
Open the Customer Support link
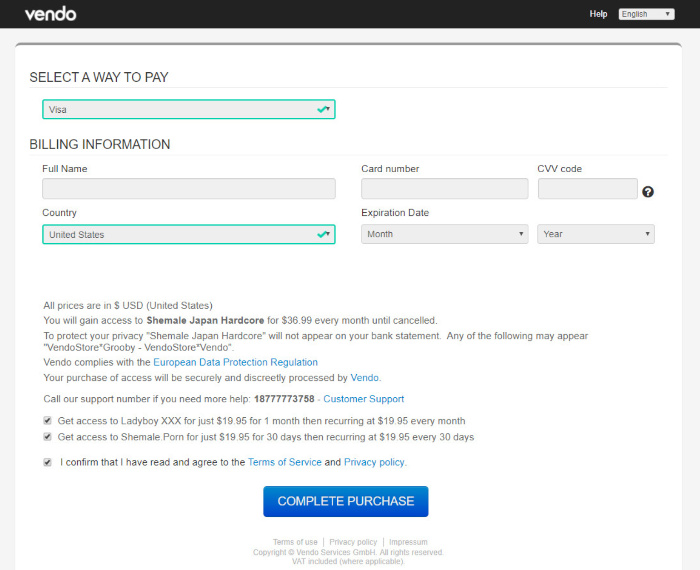tap(363, 399)
